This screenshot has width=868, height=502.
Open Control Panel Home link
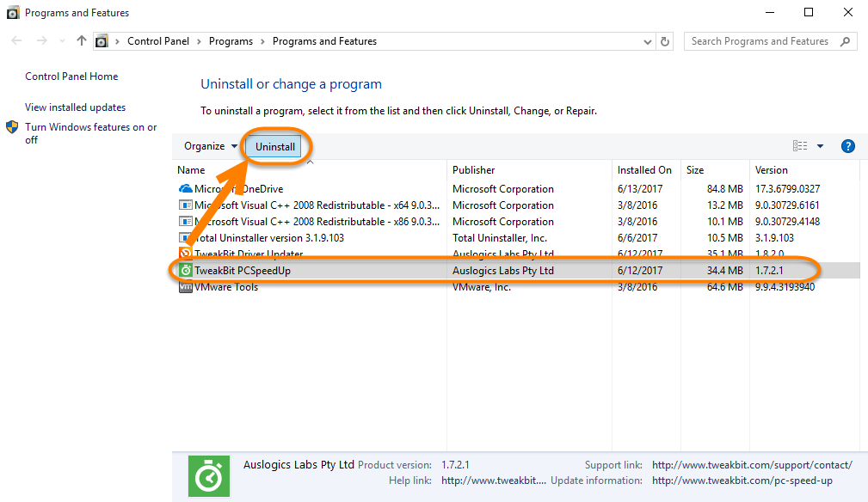(x=71, y=77)
